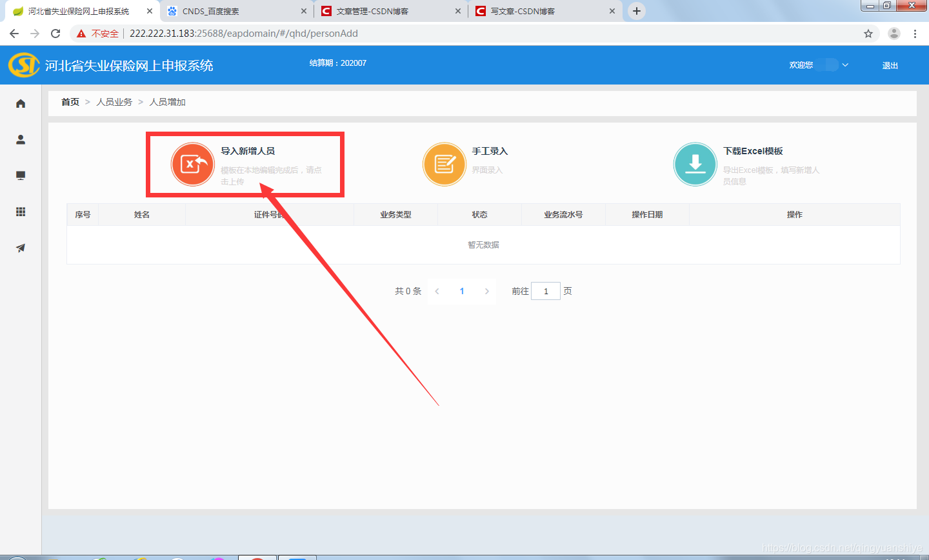Close the 写文章-CSDN博客 tab
Image resolution: width=929 pixels, height=560 pixels.
(x=612, y=11)
